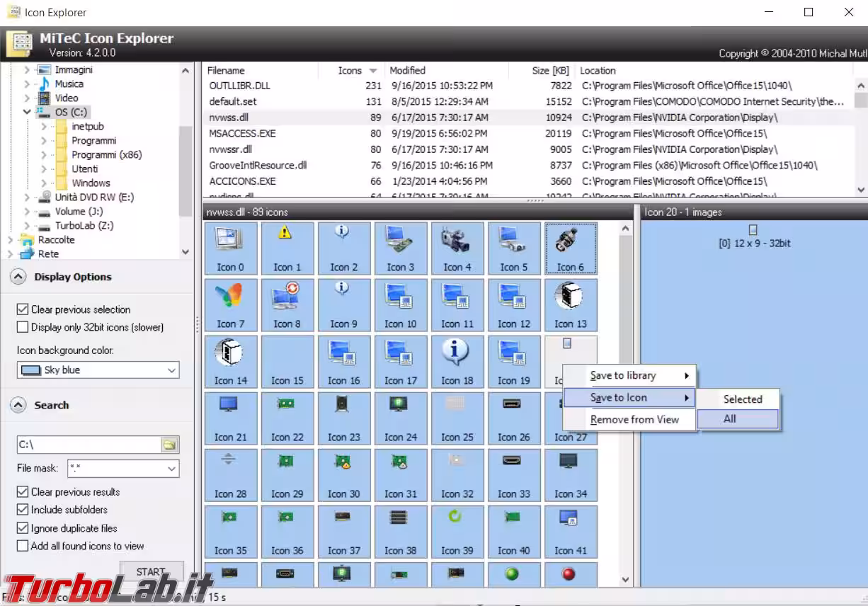Screen dimensions: 868x606
Task: Collapse the Display Options section
Action: coord(18,277)
